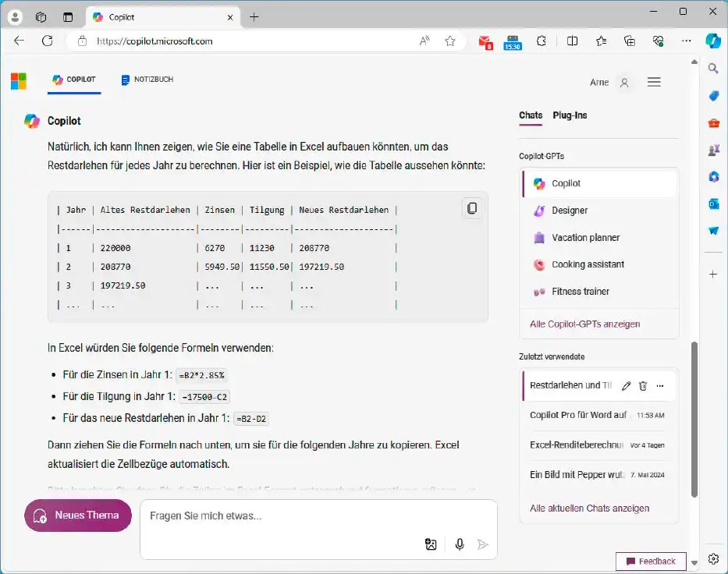The width and height of the screenshot is (728, 574).
Task: Open the sidebar Outlook icon
Action: (714, 204)
